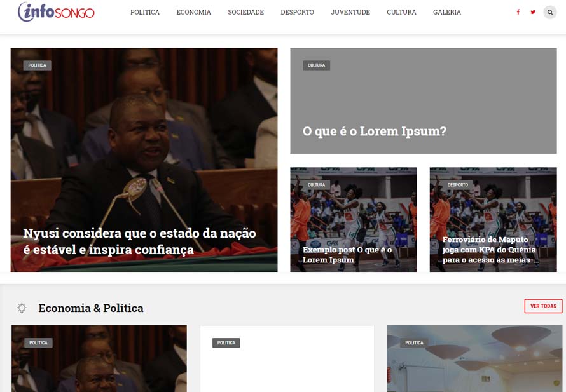Open the Ferroviário de Maputo article

coord(490,250)
